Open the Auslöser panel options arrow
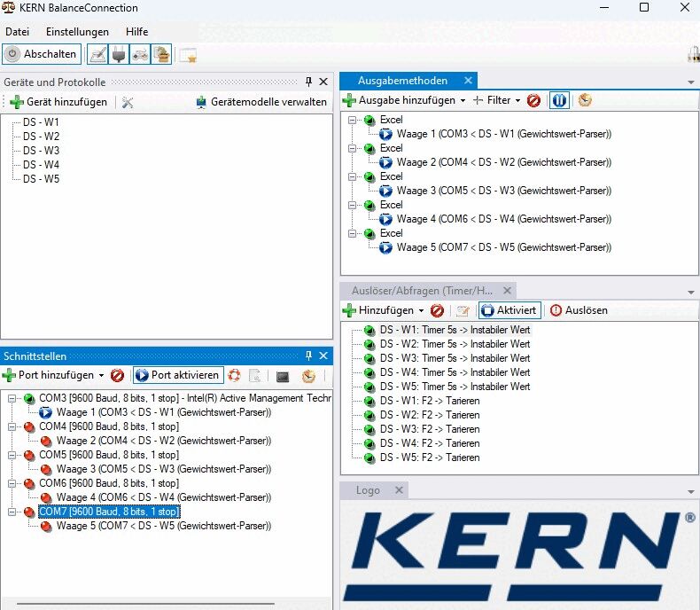This screenshot has height=610, width=700. click(690, 293)
